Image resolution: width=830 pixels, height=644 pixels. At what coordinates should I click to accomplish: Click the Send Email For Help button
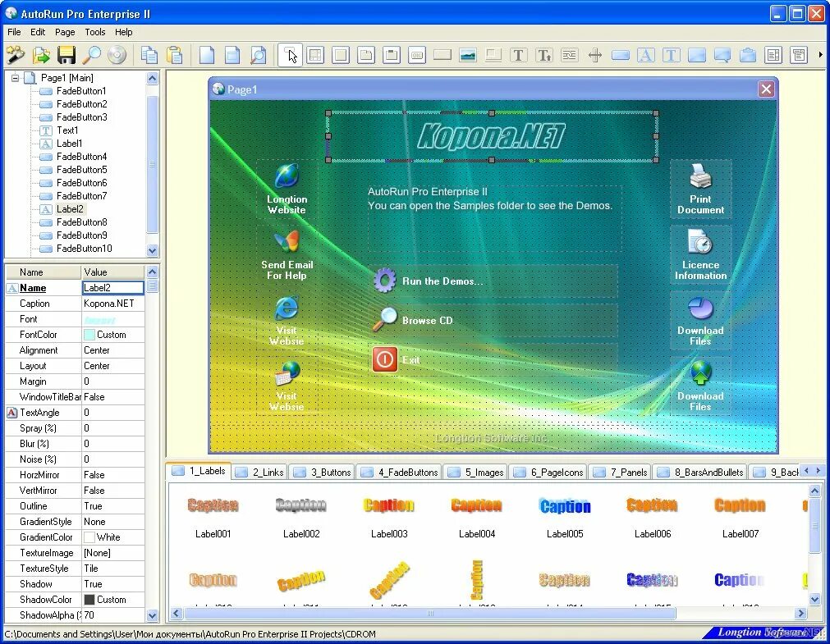tap(287, 254)
